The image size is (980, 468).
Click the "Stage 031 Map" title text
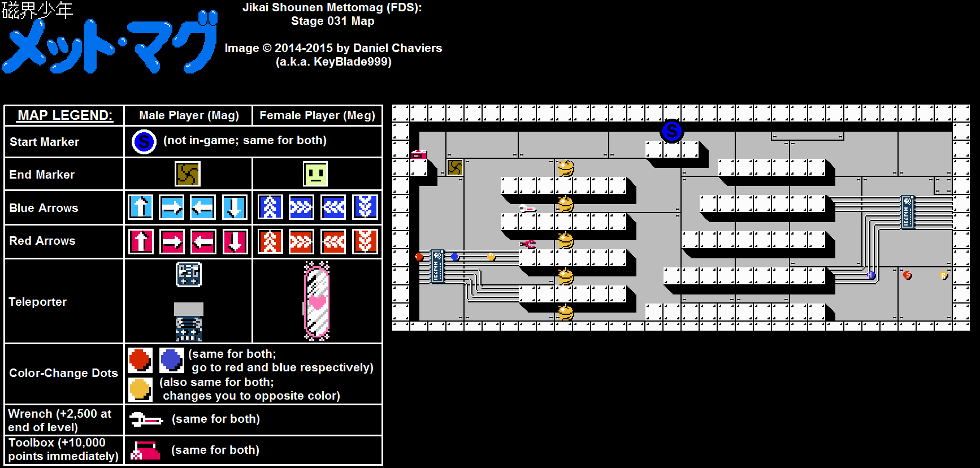click(x=332, y=21)
